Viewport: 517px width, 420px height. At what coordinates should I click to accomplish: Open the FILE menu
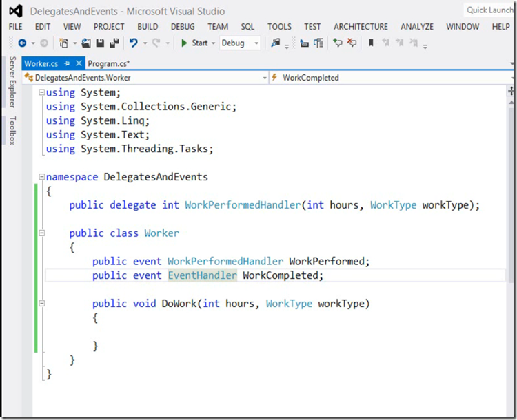click(15, 27)
